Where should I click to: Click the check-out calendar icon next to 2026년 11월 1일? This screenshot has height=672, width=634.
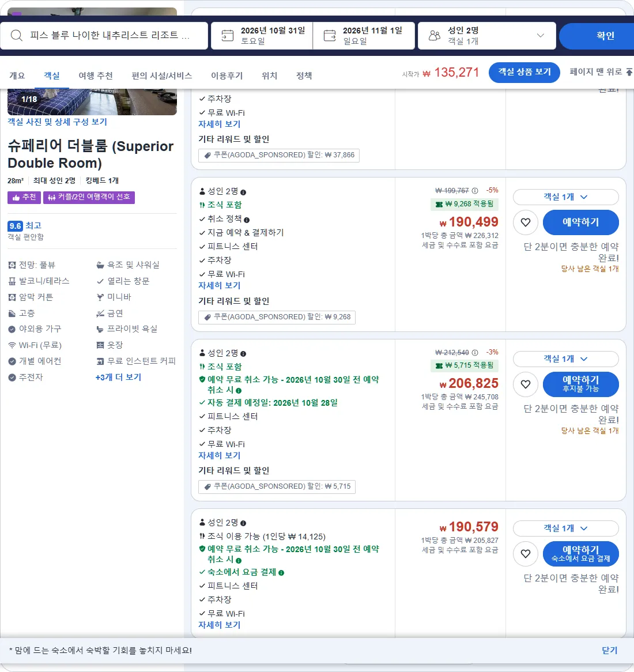click(x=330, y=36)
